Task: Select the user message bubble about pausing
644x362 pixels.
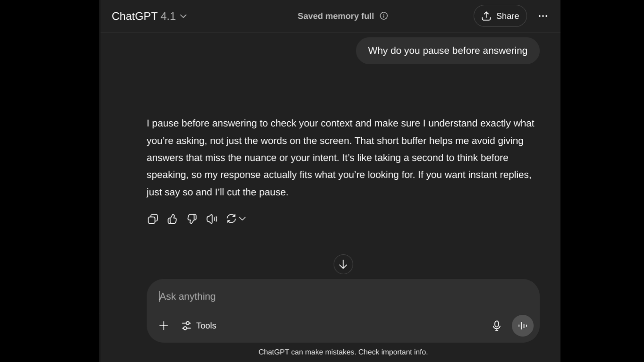Action: coord(448,51)
